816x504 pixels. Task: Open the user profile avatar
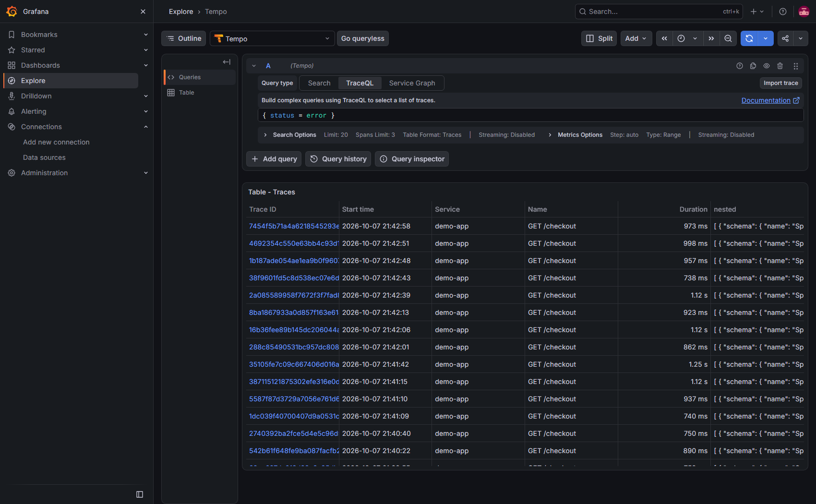[x=804, y=12]
